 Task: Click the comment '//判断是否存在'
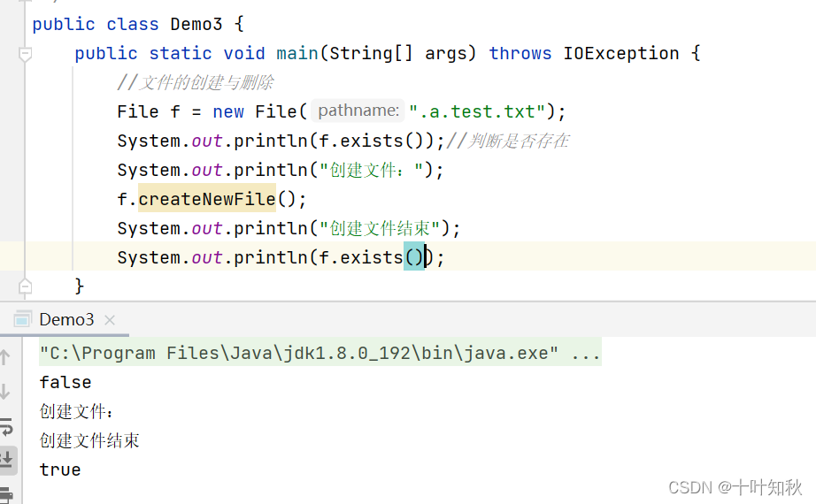(507, 141)
